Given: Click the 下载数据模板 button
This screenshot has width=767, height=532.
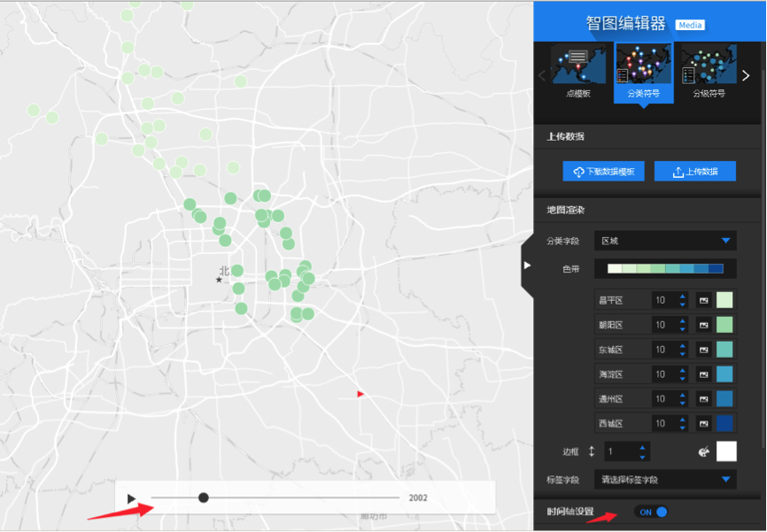Looking at the screenshot, I should click(x=603, y=172).
